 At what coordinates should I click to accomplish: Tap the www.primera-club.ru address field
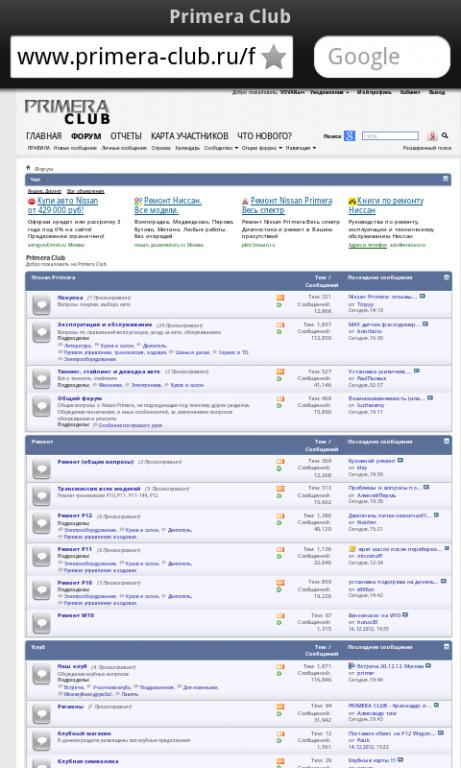point(136,57)
